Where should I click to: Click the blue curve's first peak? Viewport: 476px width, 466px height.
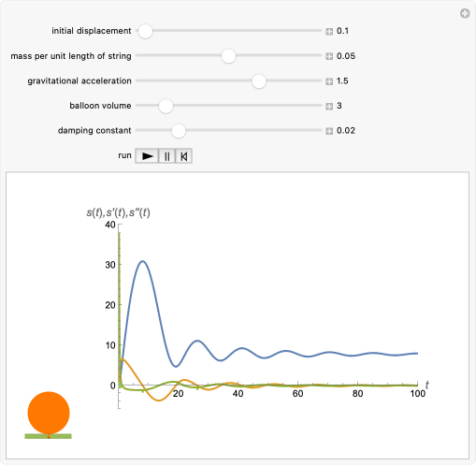pyautogui.click(x=142, y=261)
